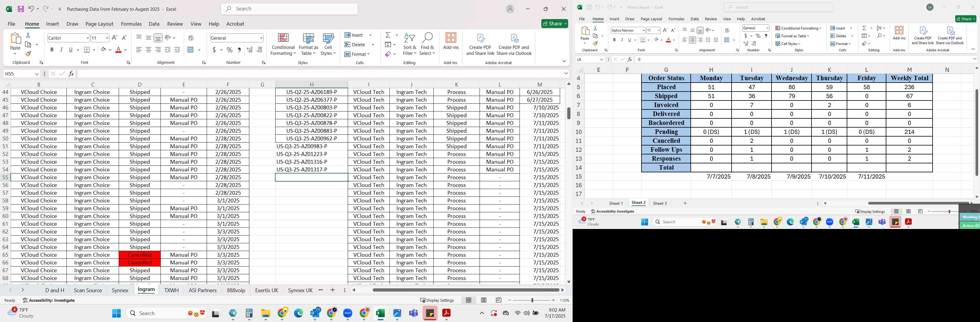Switch to TXWH sheet tab
Image resolution: width=980 pixels, height=322 pixels.
tap(171, 290)
